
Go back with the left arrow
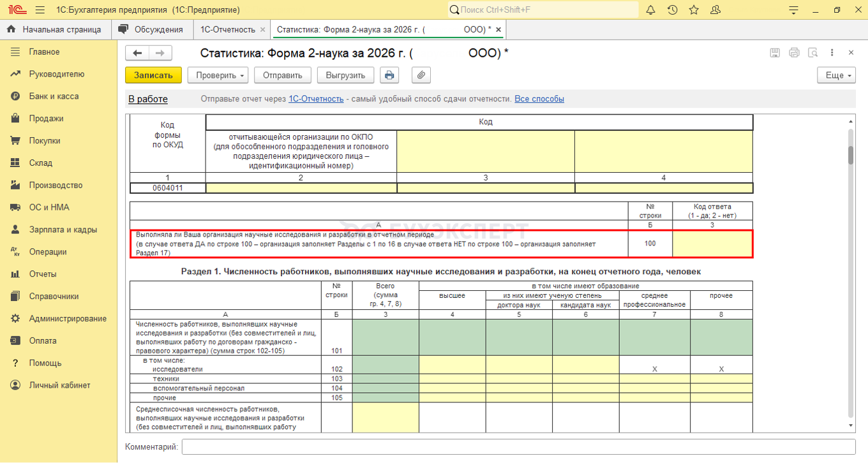click(x=137, y=53)
